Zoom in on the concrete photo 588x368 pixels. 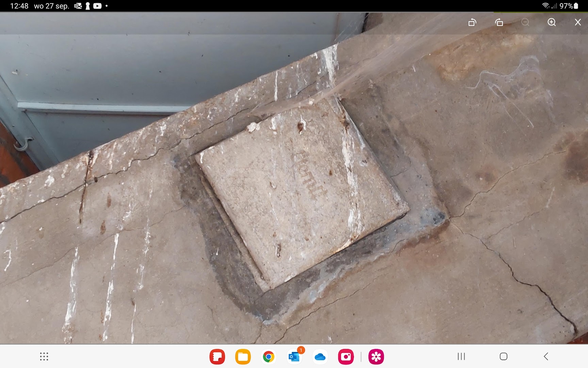pyautogui.click(x=552, y=22)
